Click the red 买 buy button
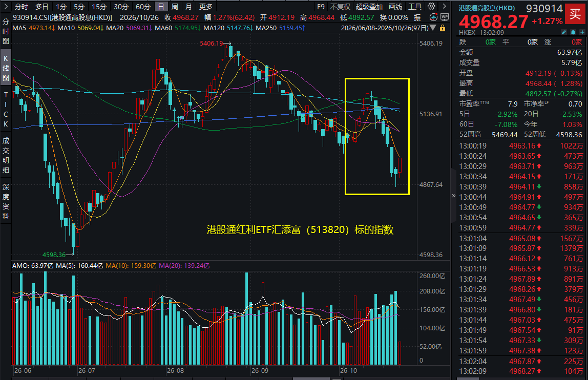The width and height of the screenshot is (588, 380). coord(575,15)
